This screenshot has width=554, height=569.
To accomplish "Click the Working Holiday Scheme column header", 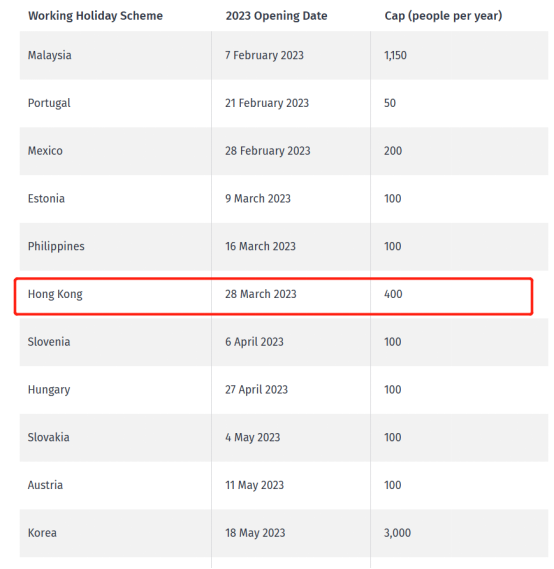I will tap(95, 16).
